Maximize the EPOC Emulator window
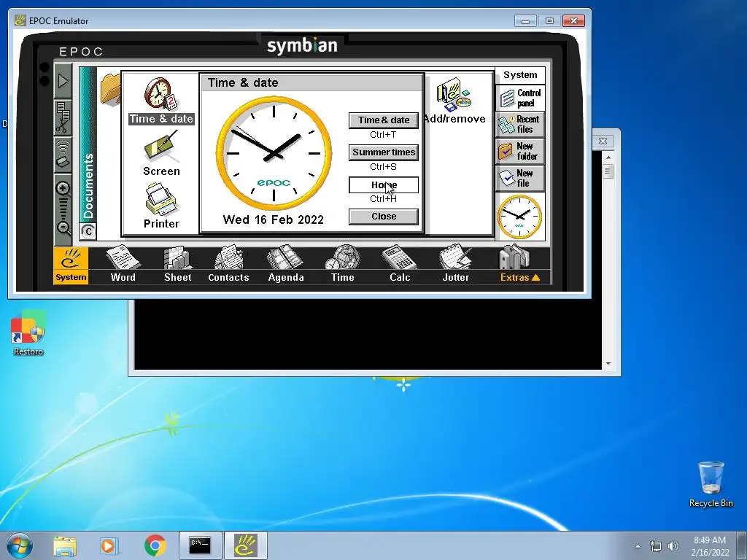 [549, 21]
